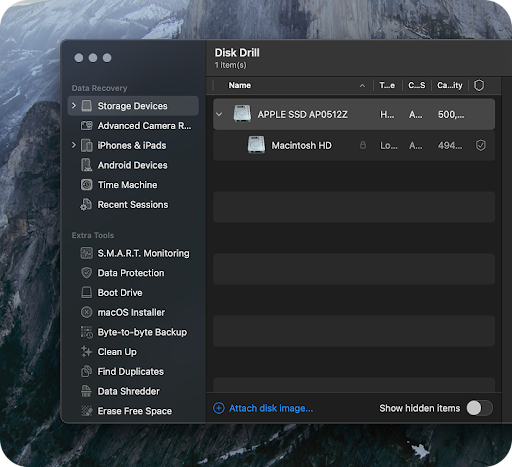Select the Macintosh HD volume name
The image size is (512, 467).
click(x=301, y=145)
